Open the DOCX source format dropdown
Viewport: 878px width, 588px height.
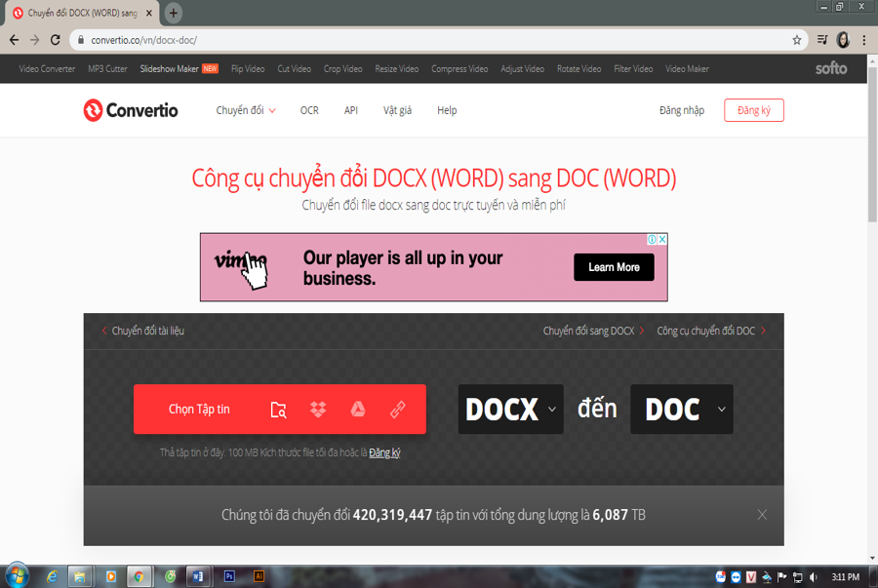510,409
